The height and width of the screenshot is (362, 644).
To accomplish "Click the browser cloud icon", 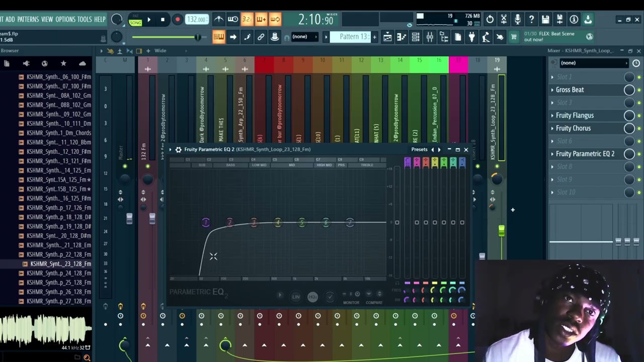I will 83,63.
